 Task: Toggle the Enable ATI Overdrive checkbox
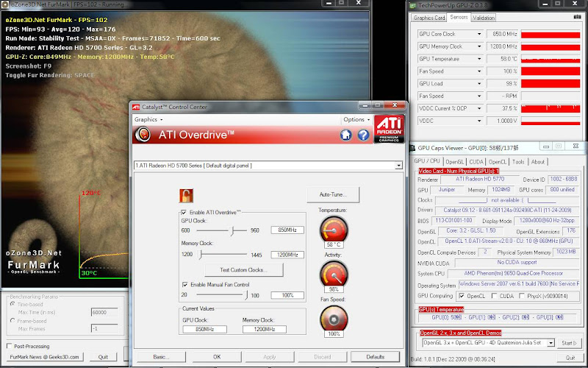click(184, 212)
